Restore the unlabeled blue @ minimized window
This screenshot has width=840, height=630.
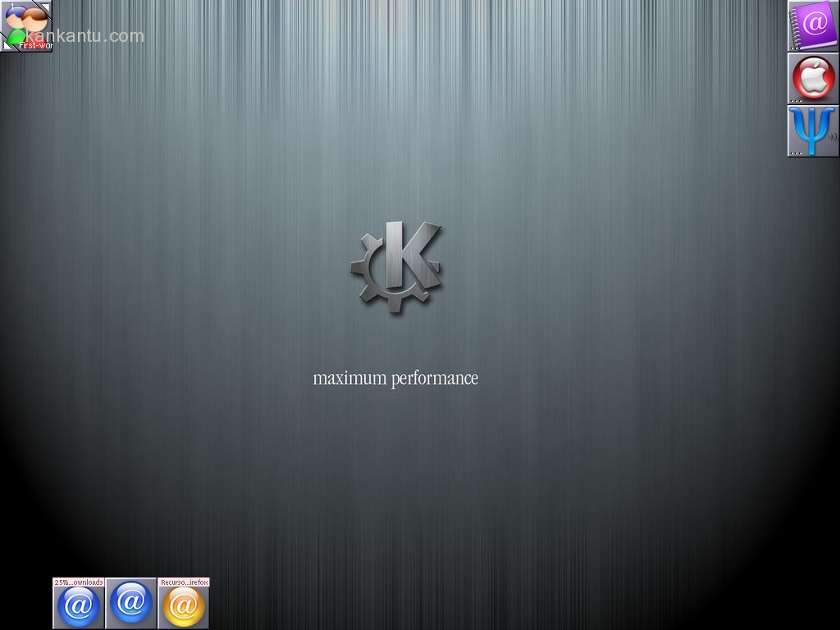tap(131, 603)
